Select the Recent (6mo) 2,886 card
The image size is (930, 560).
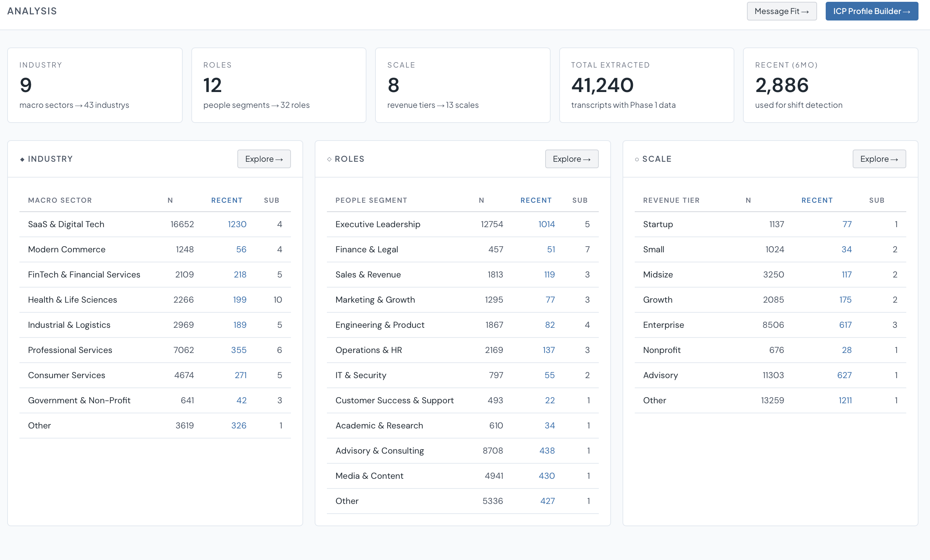pyautogui.click(x=830, y=85)
